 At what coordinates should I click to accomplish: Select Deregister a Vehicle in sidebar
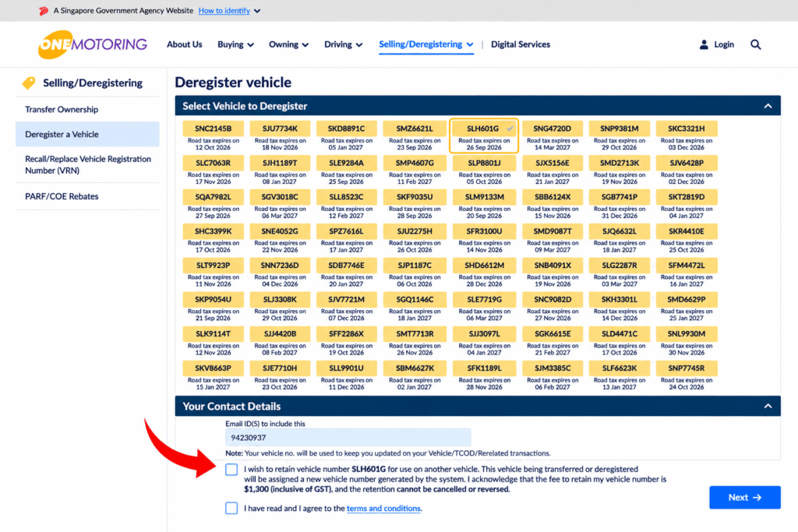pos(87,134)
